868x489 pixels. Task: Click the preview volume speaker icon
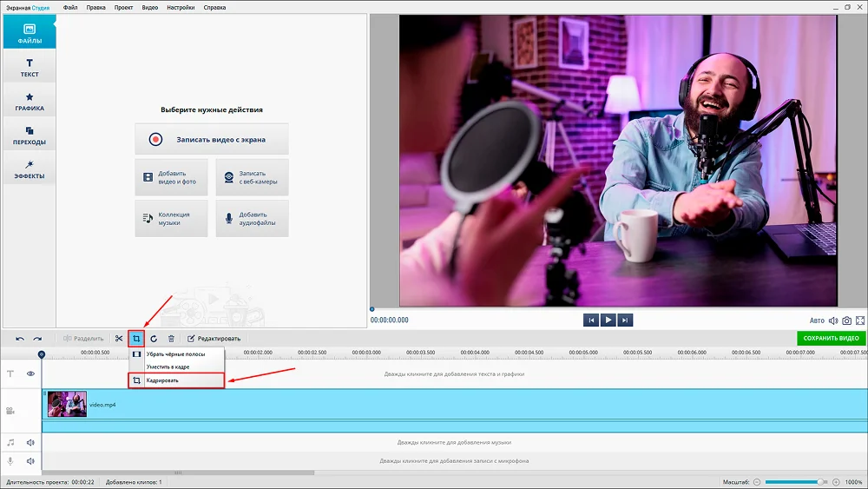pyautogui.click(x=833, y=320)
